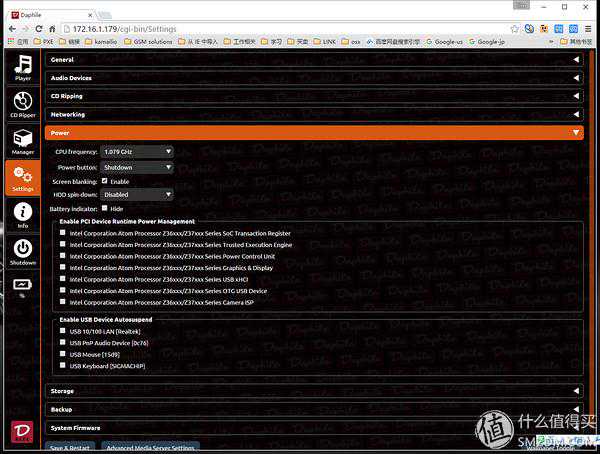Open the Manager sidebar icon

tap(22, 140)
